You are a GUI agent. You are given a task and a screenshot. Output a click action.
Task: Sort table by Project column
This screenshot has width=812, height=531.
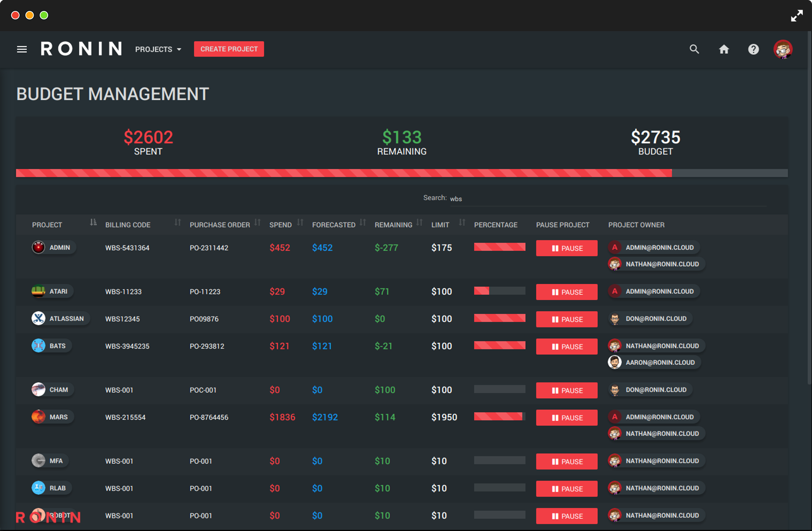click(93, 223)
